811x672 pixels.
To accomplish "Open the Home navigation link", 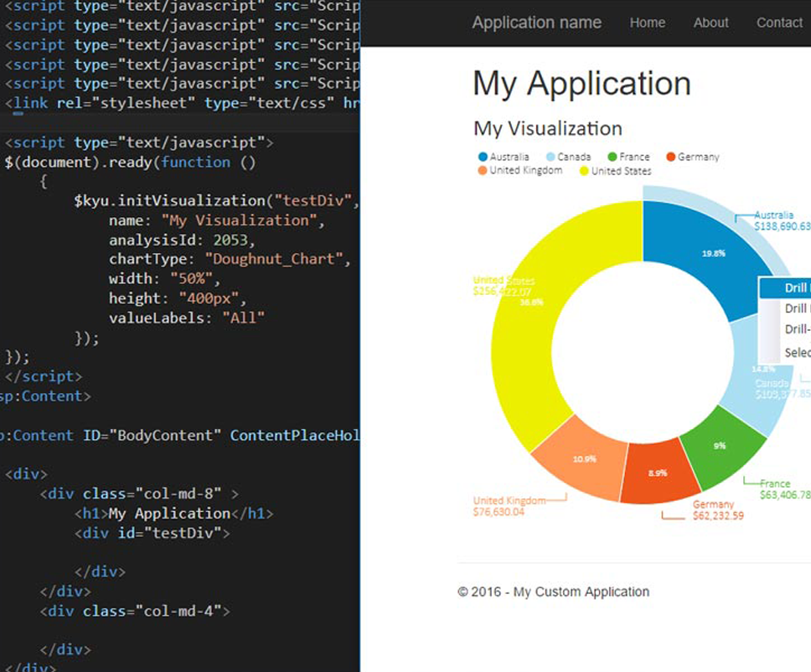I will (x=646, y=23).
